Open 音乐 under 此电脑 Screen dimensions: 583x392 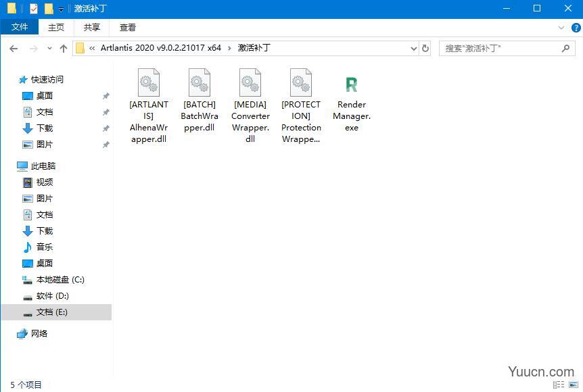[45, 247]
